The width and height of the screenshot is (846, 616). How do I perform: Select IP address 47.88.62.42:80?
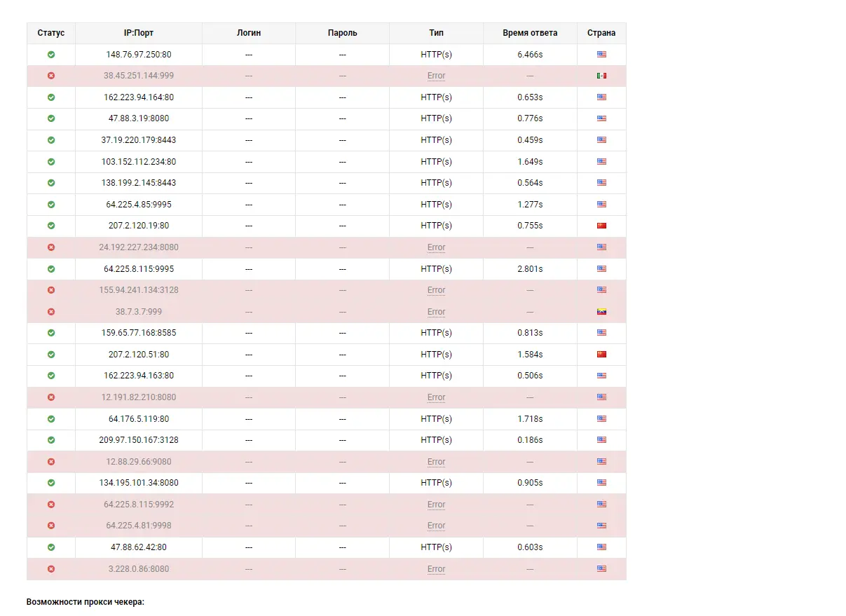(x=139, y=547)
